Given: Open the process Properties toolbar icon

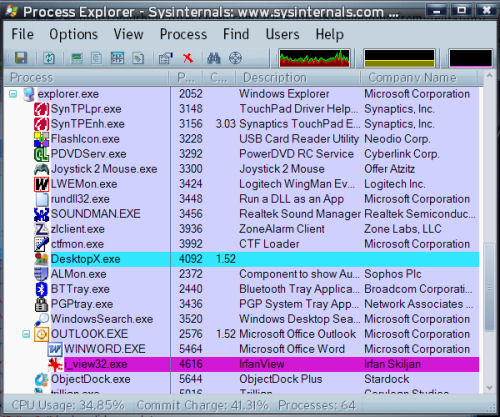Looking at the screenshot, I should 166,58.
